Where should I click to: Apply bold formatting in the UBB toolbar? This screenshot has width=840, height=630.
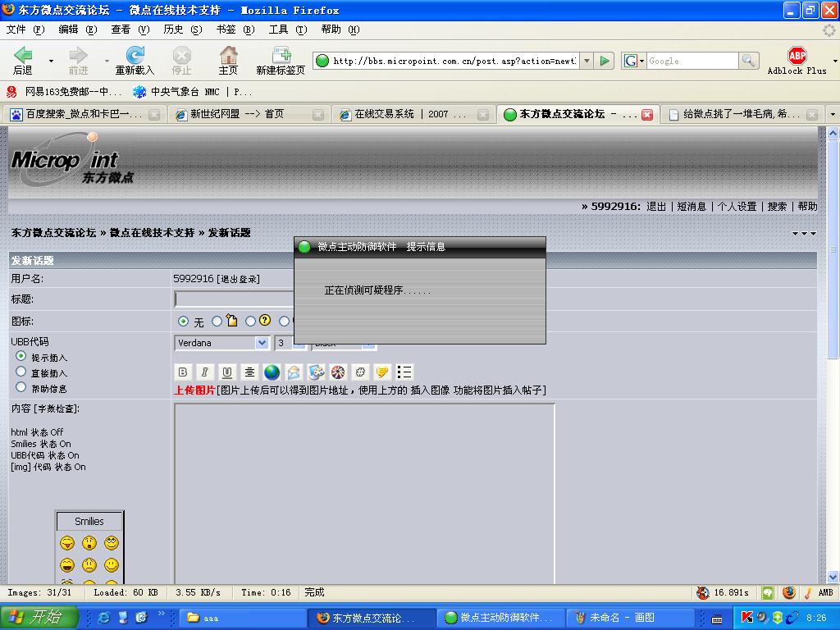coord(183,372)
